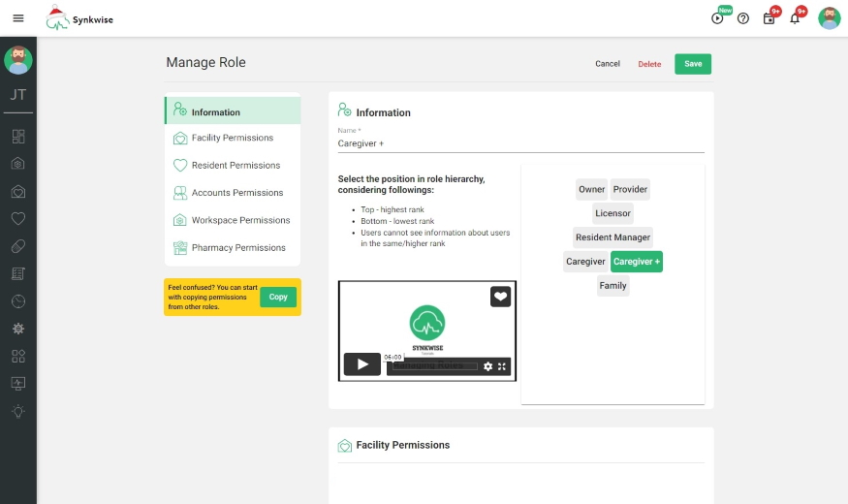
Task: Open the settings gear in left sidebar
Action: point(18,329)
